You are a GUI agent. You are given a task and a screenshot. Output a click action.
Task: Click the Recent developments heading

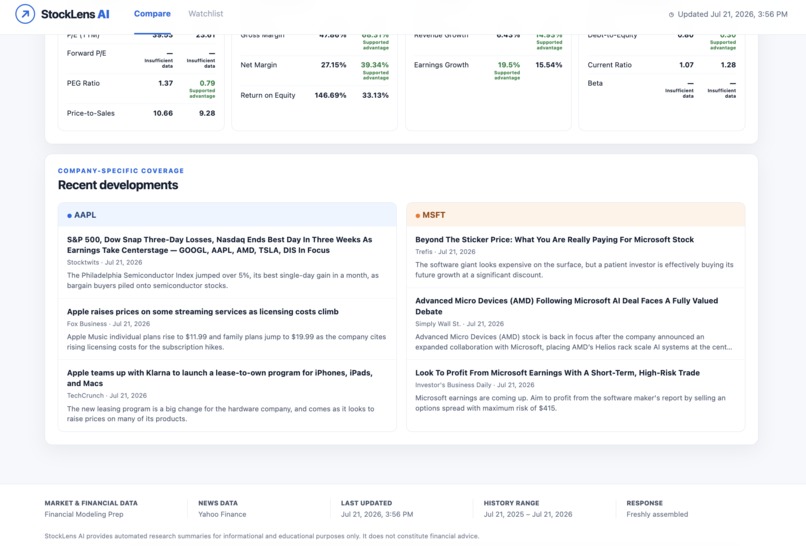coord(118,185)
